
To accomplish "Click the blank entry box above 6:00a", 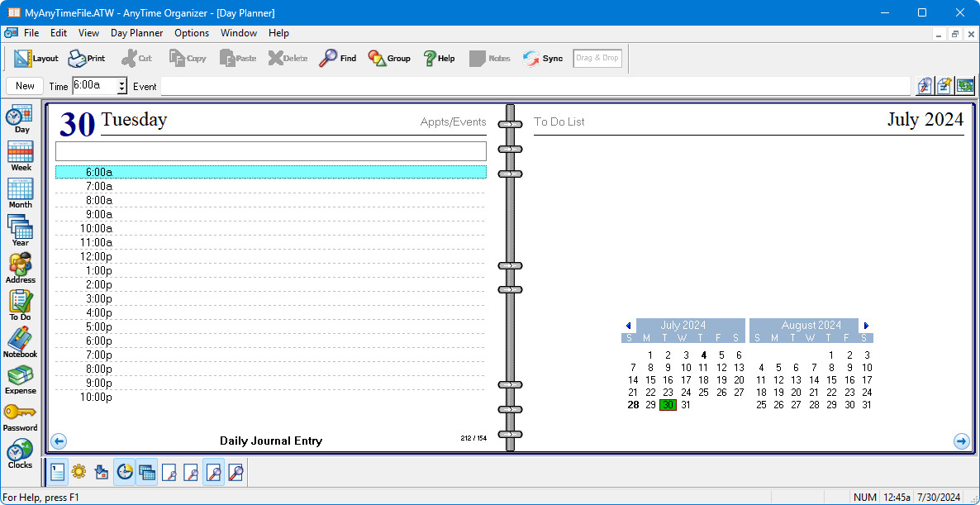I will 271,151.
